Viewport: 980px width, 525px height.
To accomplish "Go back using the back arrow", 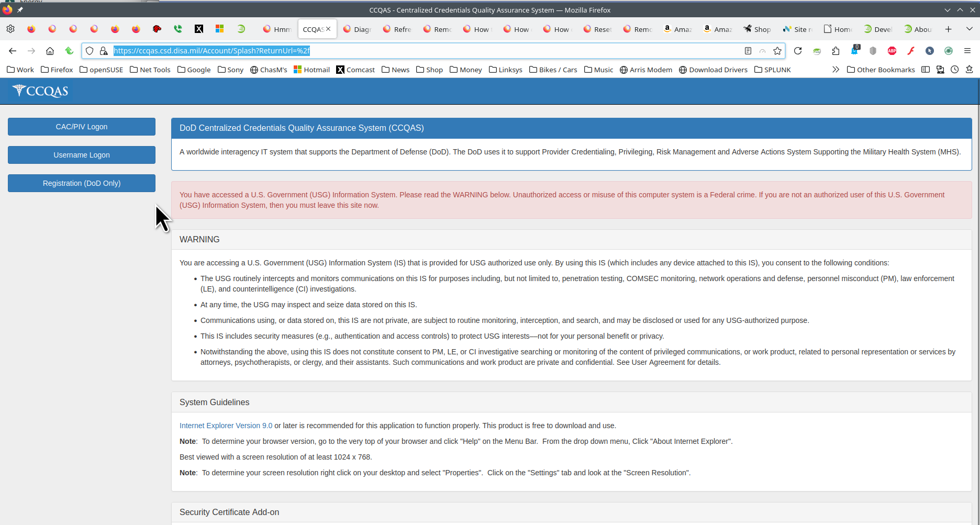I will [x=13, y=51].
